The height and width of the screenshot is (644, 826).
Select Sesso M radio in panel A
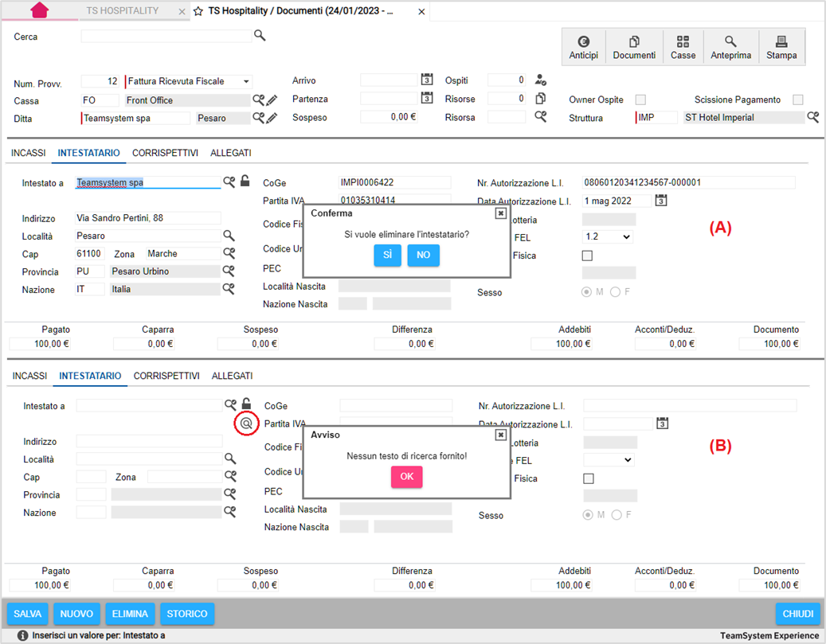coord(586,291)
